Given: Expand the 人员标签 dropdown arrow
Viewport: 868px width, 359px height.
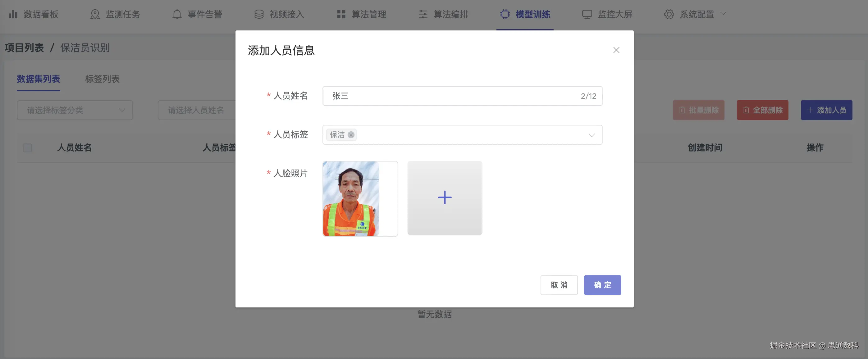Looking at the screenshot, I should pos(592,135).
